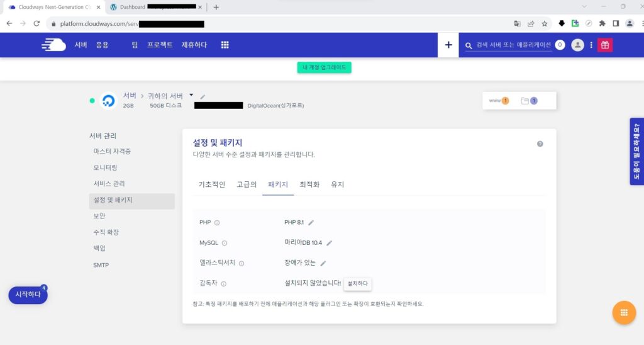Show info tooltip for 엘라스틱서치
The height and width of the screenshot is (345, 644).
click(x=241, y=264)
